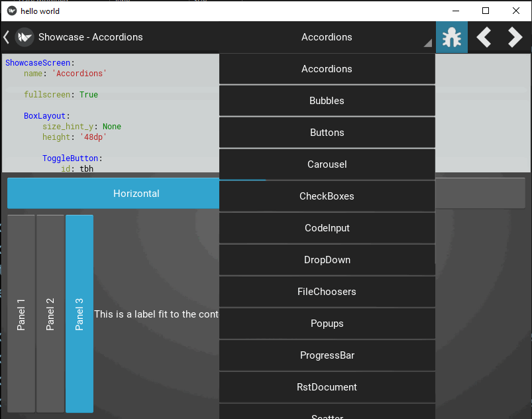Toggle the gray button right of Horizontal
The height and width of the screenshot is (419, 532).
click(x=480, y=194)
